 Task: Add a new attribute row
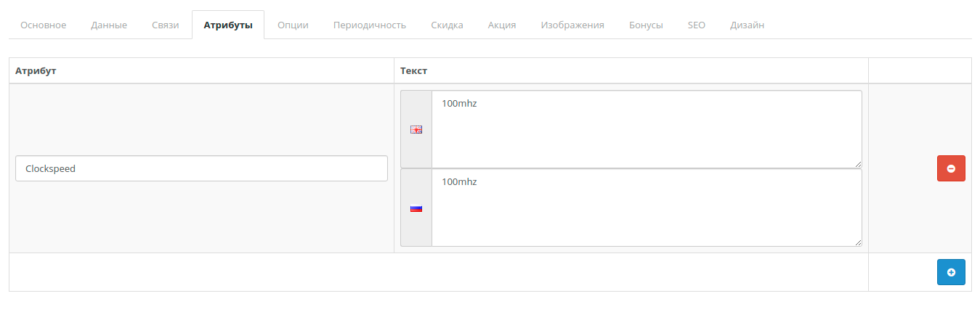click(951, 272)
